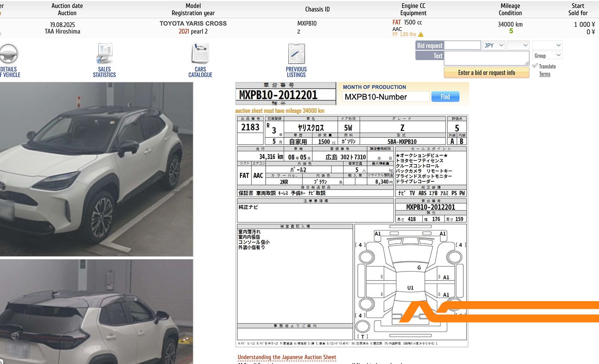Viewport: 599px width, 364px height.
Task: Click the auction sheet mileage notice
Action: (280, 111)
